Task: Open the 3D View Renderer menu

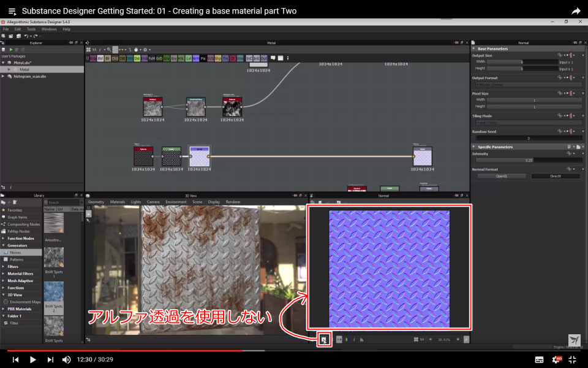Action: (233, 202)
